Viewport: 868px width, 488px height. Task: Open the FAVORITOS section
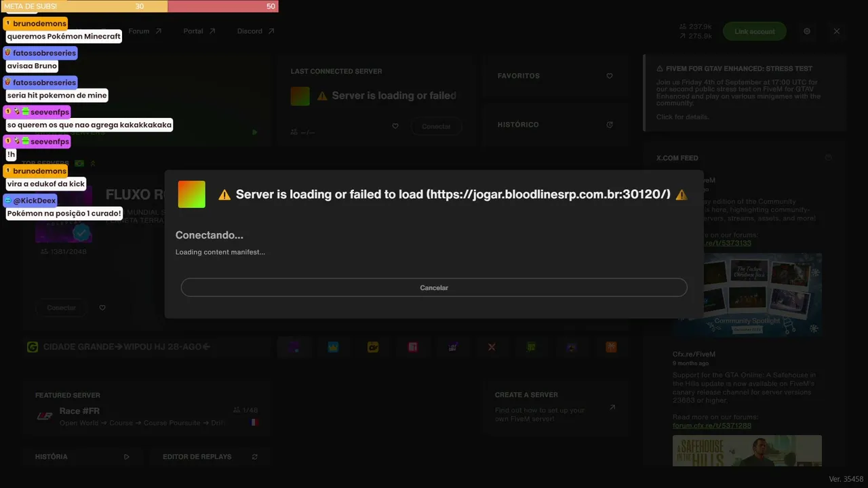pyautogui.click(x=555, y=76)
